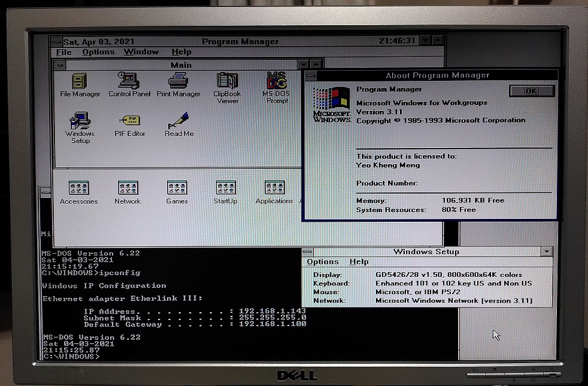Click the copyright line in About dialog
This screenshot has width=588, height=386.
[x=441, y=120]
